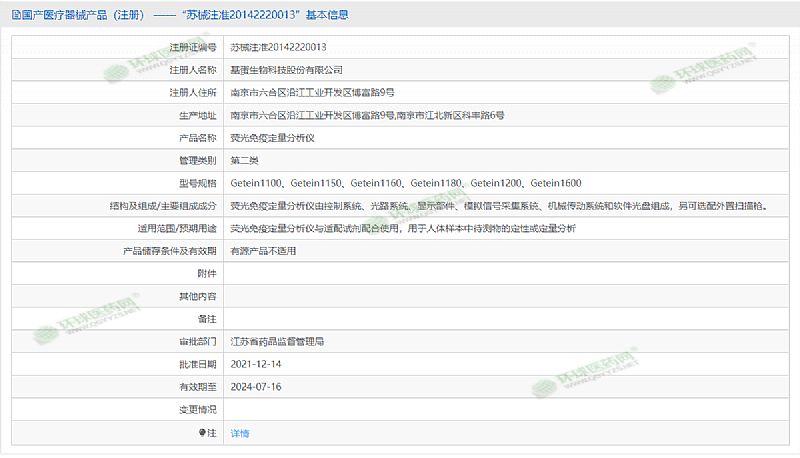Click the empty 附件 attachment cell

[x=500, y=274]
